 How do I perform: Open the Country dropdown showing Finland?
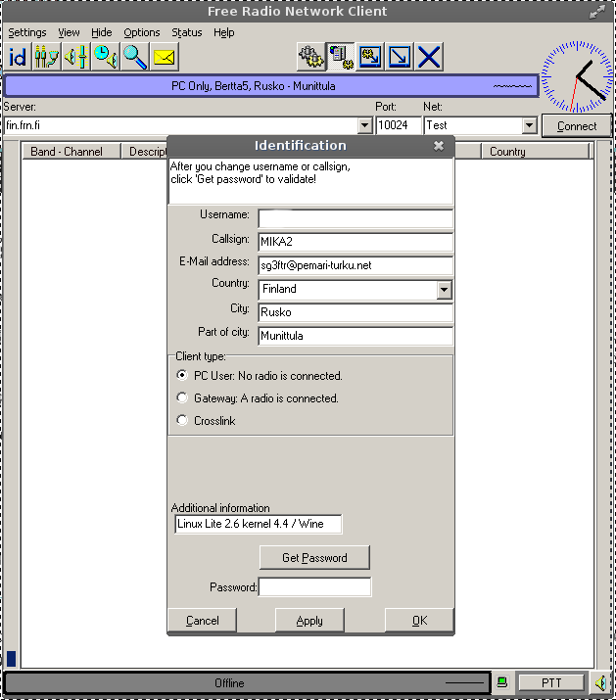[x=444, y=290]
